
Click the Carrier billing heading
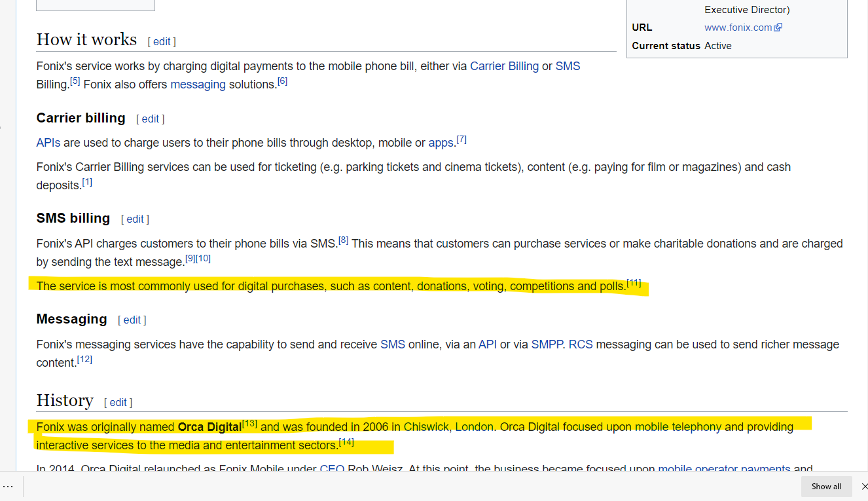tap(81, 118)
